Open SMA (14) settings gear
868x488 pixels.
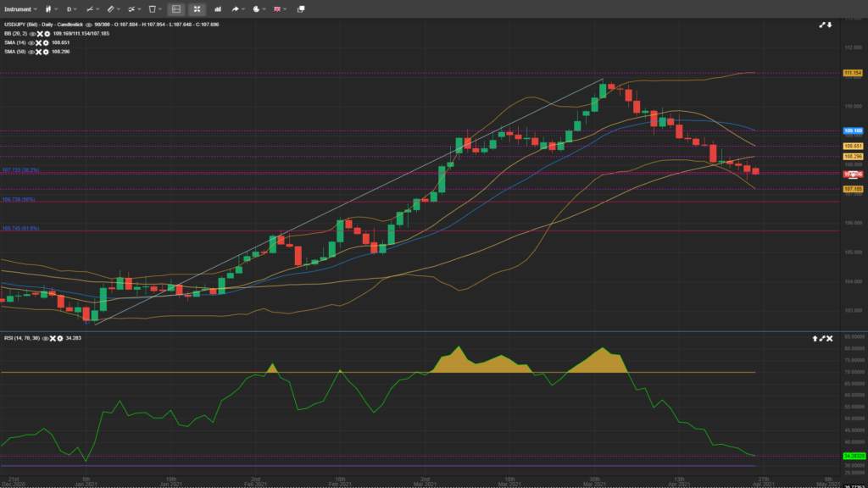coord(46,42)
